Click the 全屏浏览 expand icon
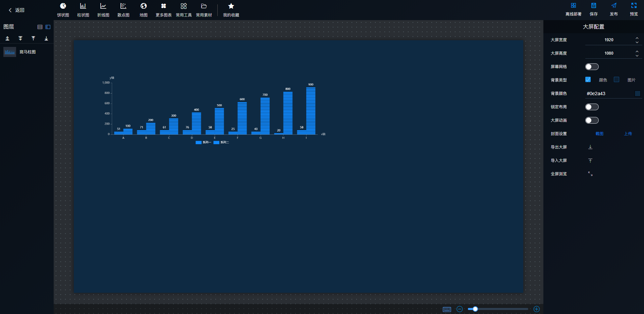 pyautogui.click(x=590, y=174)
